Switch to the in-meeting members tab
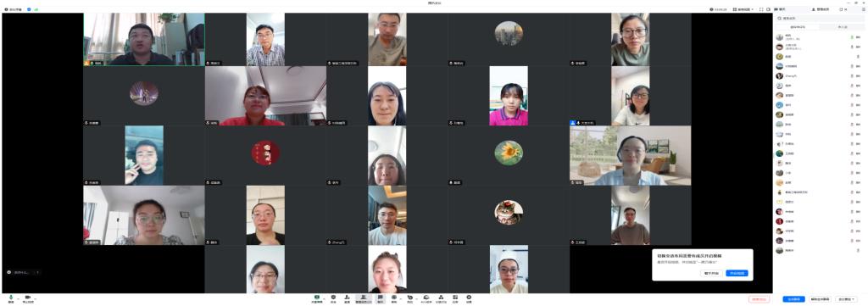Viewport: 868px width, 306px height. 797,26
